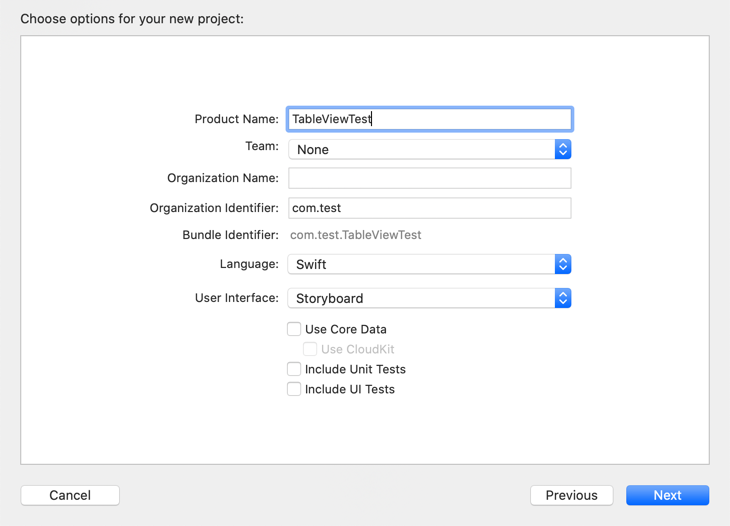Click the 'Product Name:' label
The image size is (730, 526).
pos(237,119)
